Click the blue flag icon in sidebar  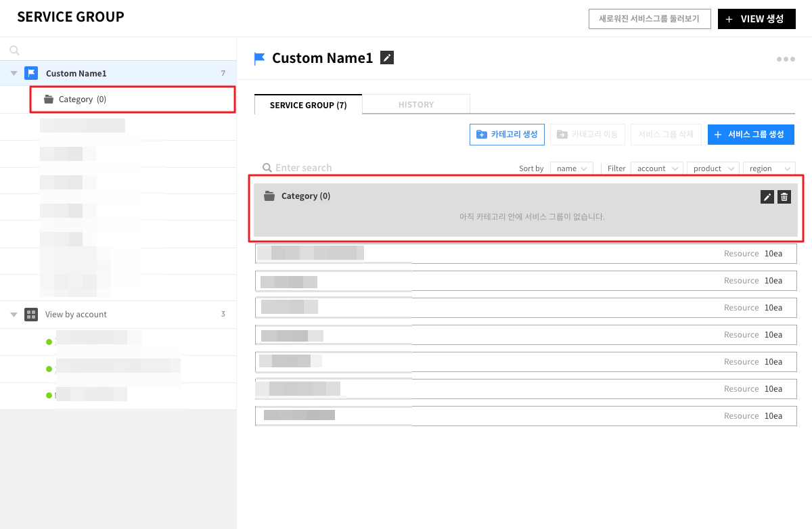point(31,73)
